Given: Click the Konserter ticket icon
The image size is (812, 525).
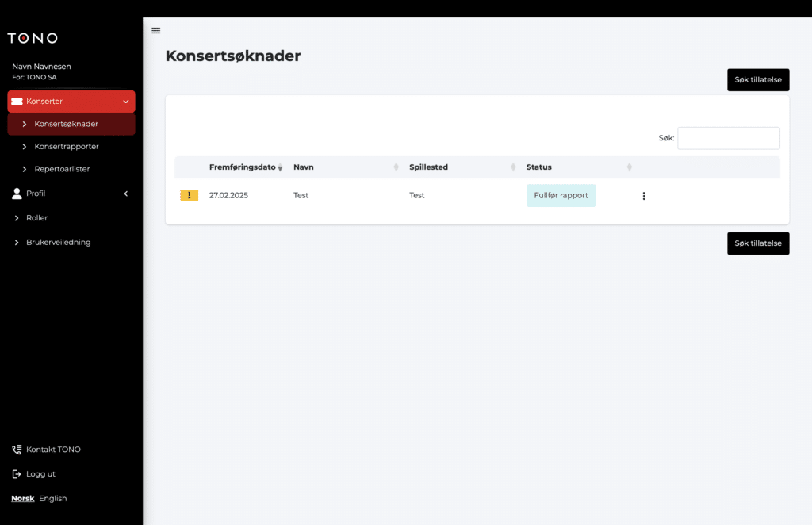Looking at the screenshot, I should pyautogui.click(x=17, y=102).
